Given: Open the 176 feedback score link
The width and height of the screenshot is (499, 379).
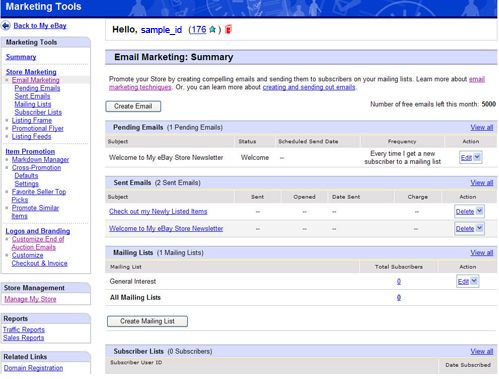Looking at the screenshot, I should pyautogui.click(x=199, y=30).
